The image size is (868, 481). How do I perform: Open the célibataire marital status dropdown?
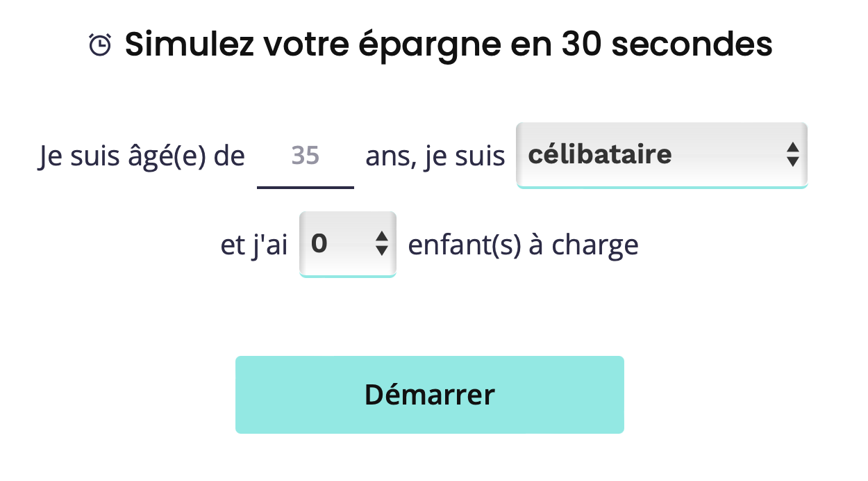[x=662, y=155]
